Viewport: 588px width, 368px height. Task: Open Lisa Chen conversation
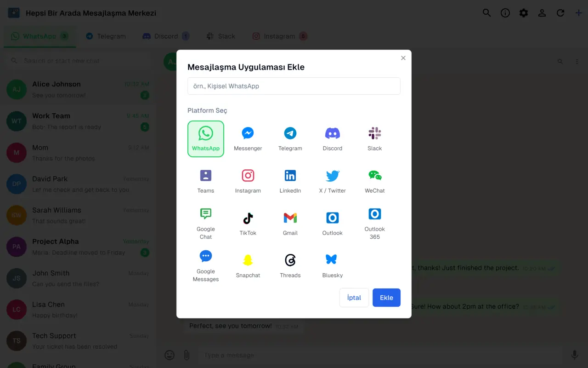78,310
